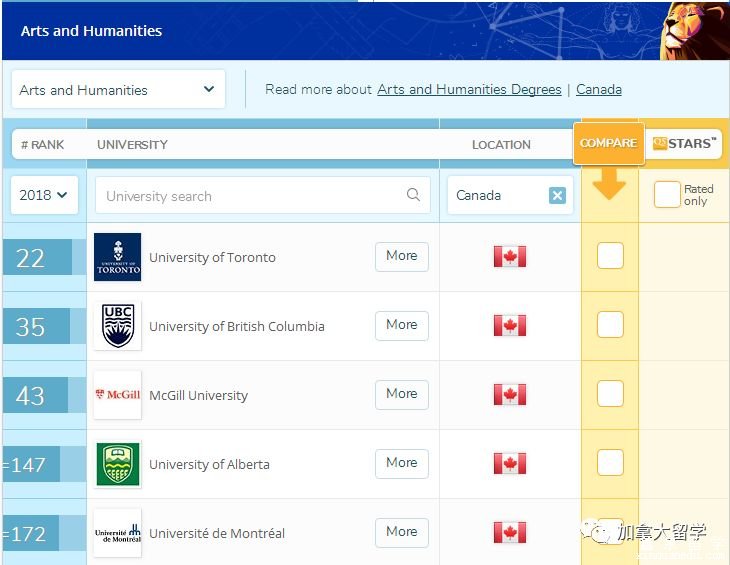
Task: Click the University of Toronto name
Action: click(212, 257)
